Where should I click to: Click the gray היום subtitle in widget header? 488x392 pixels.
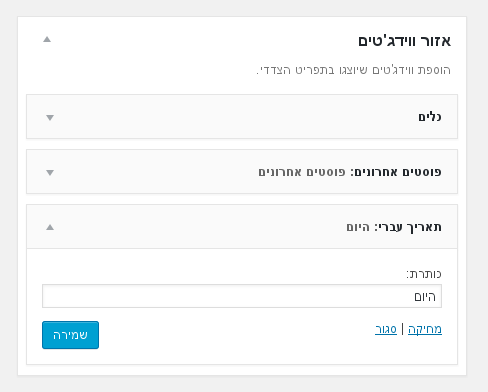(x=358, y=227)
